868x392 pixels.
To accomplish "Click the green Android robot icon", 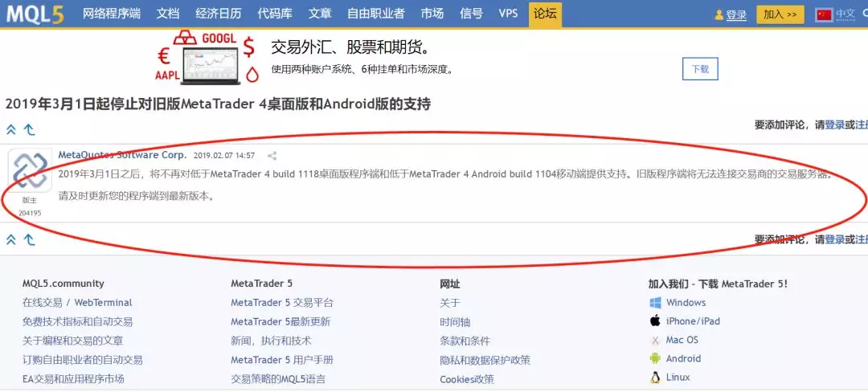I will (656, 359).
